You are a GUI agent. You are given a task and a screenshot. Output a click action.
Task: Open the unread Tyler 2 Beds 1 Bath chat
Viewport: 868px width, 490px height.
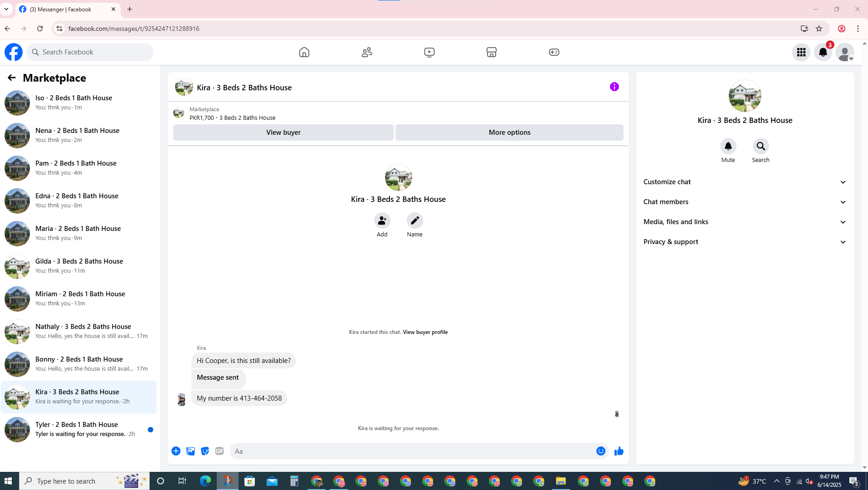tap(79, 429)
